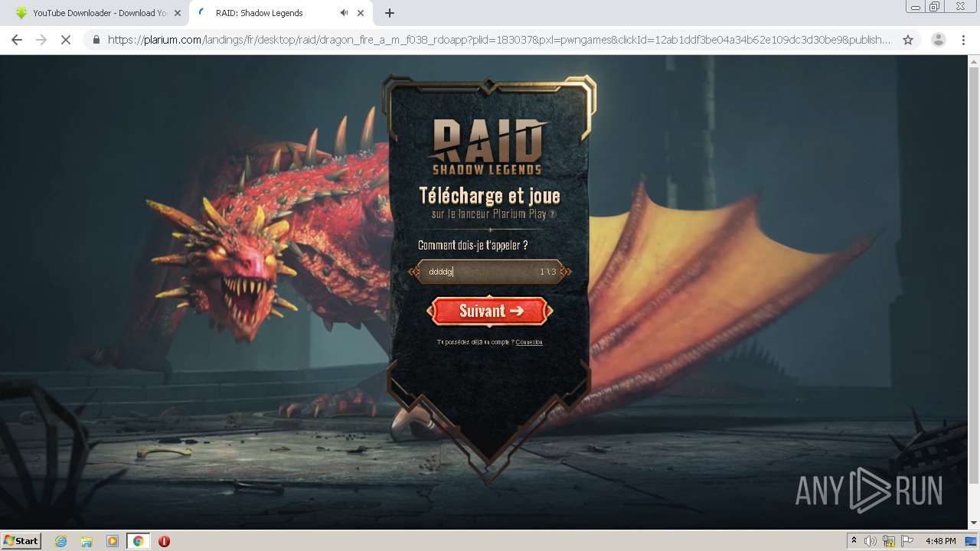
Task: Select the Chrome taskbar icon
Action: (139, 541)
